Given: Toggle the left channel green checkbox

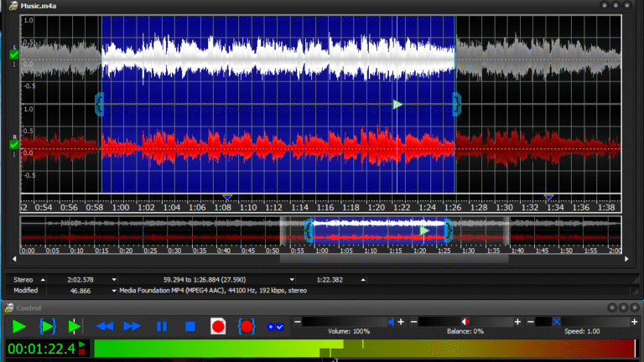Looking at the screenshot, I should click(13, 54).
